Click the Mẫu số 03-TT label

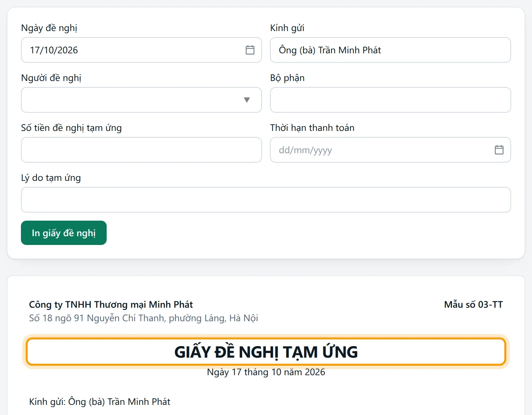473,305
